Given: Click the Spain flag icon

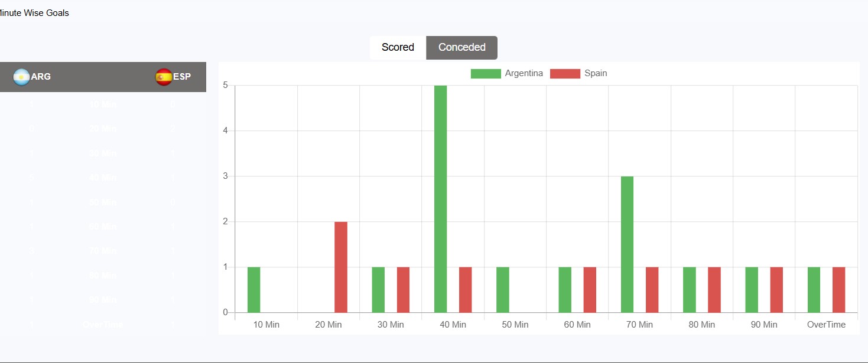Looking at the screenshot, I should pos(164,77).
